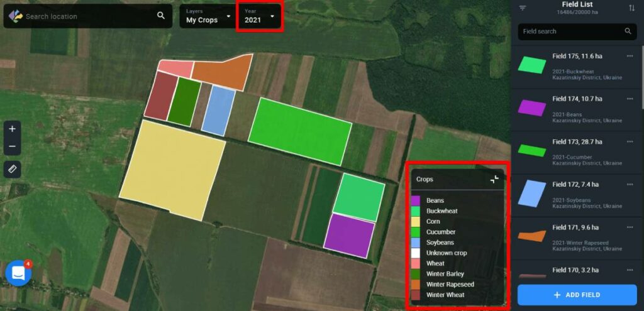The image size is (644, 311).
Task: Activate the ruler measurement tool
Action: (x=12, y=169)
